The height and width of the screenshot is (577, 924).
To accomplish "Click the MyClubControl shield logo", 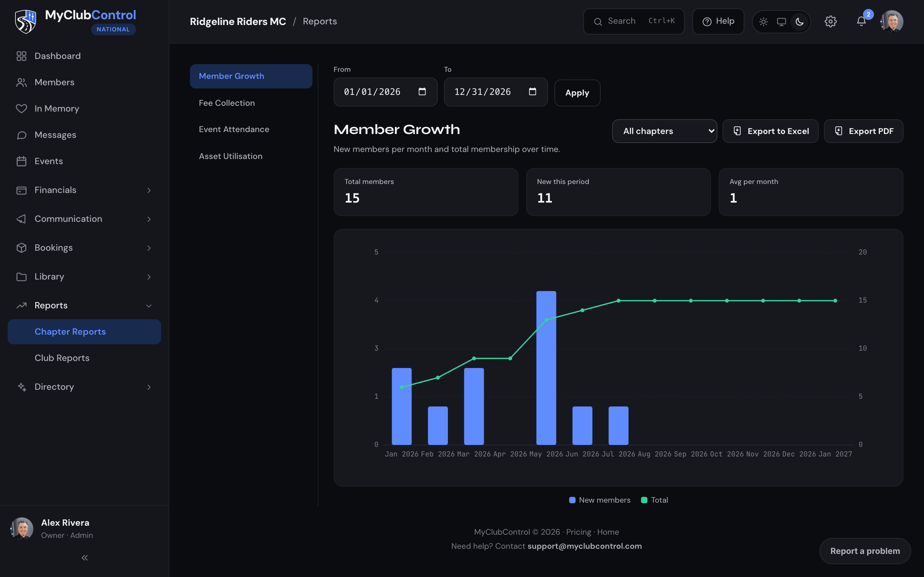I will [25, 21].
